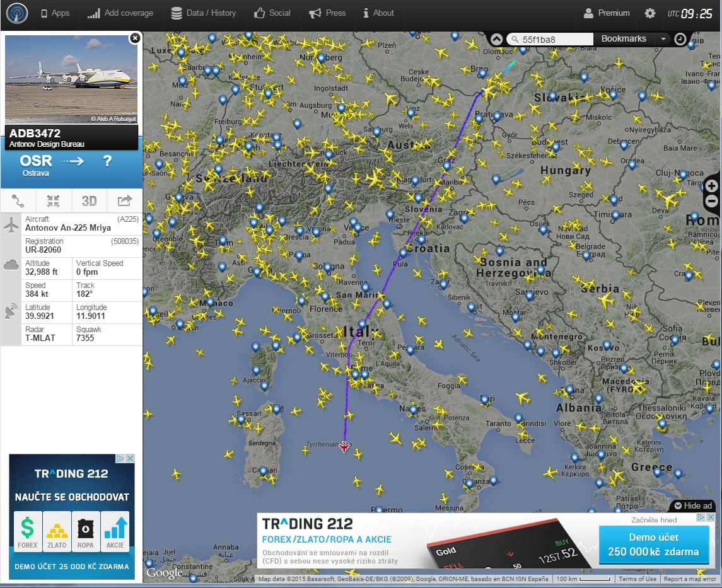
Task: Click the Premium account button
Action: coord(607,13)
